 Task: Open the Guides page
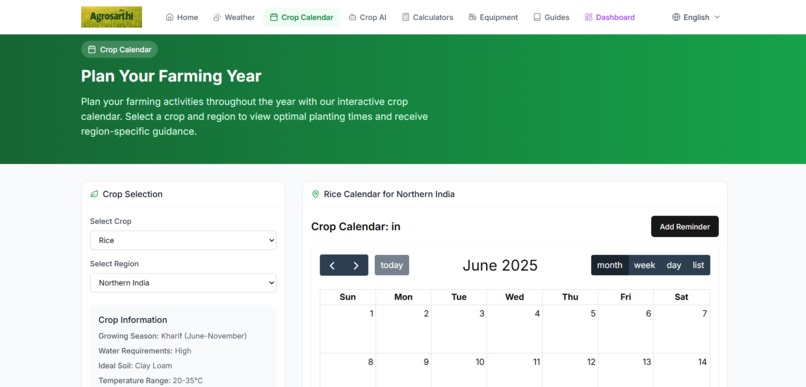(x=552, y=17)
